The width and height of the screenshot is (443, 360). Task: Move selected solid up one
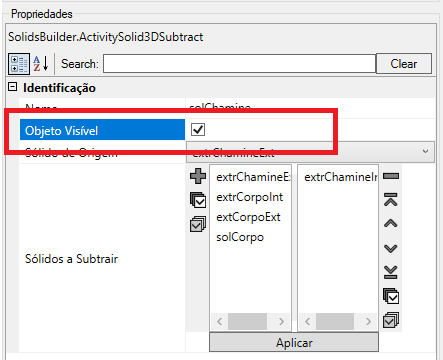(x=391, y=223)
